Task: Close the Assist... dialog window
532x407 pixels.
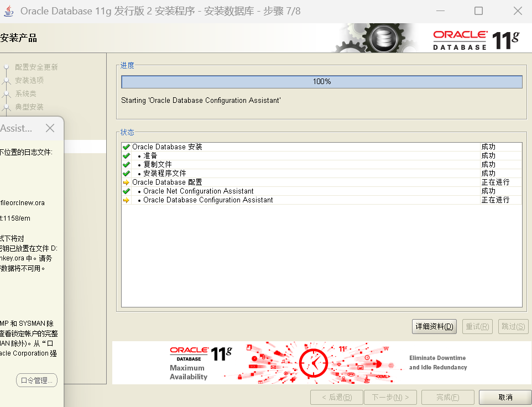Action: pyautogui.click(x=50, y=128)
